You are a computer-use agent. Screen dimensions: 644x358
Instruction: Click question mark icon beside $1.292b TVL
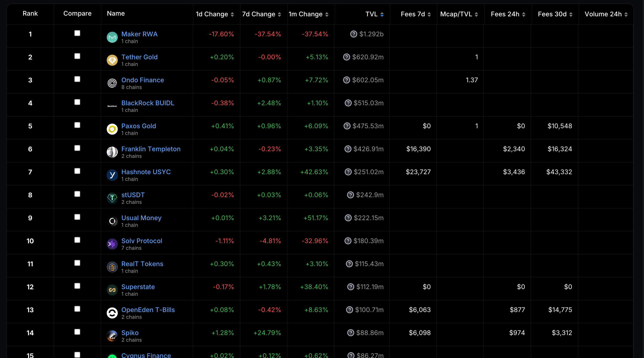tap(354, 34)
